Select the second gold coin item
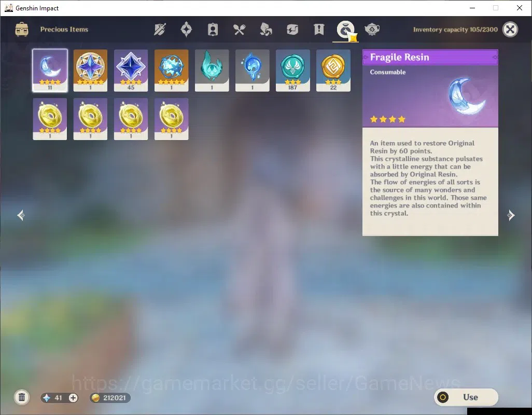This screenshot has height=415, width=532. coord(90,119)
